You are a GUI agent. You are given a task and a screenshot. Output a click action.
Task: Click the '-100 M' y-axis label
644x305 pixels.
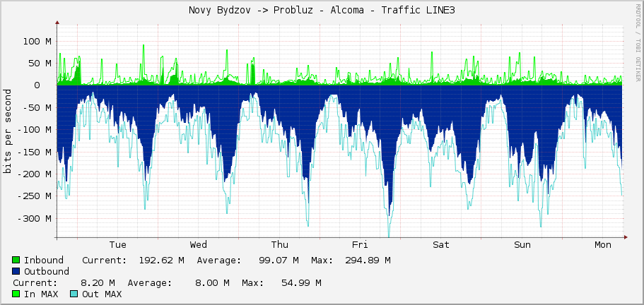[x=34, y=129]
